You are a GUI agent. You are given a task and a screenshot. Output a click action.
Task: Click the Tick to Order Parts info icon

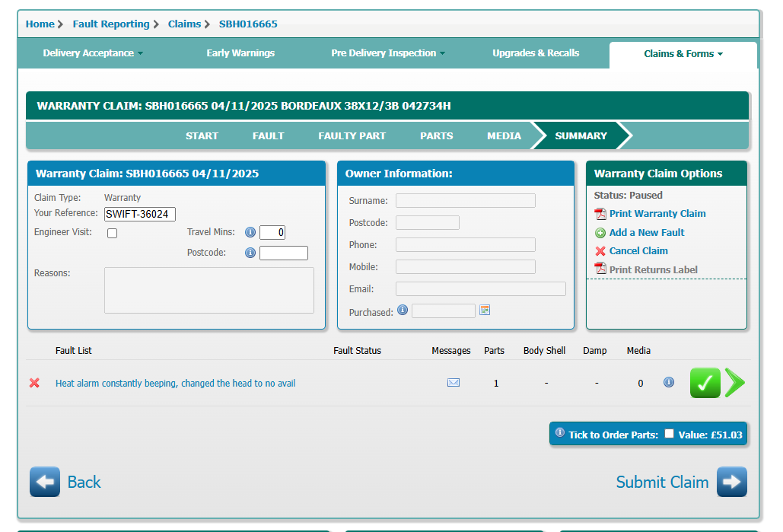tap(560, 432)
